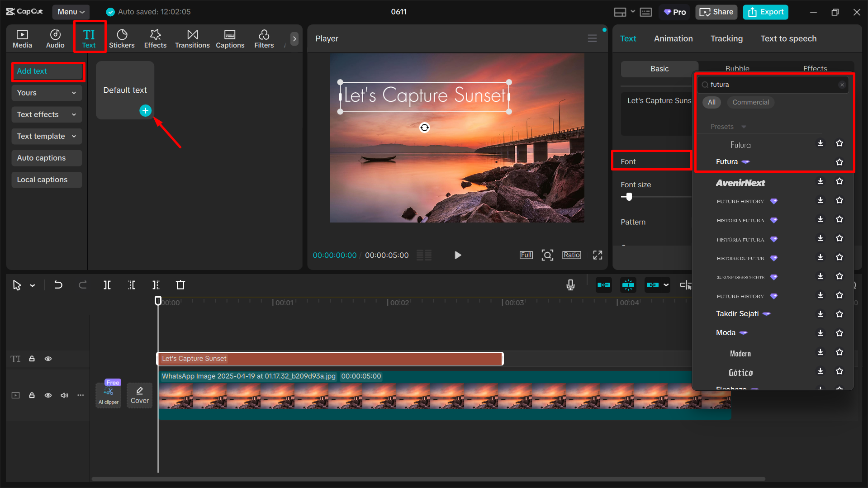Open the Menu dropdown
The height and width of the screenshot is (488, 868).
click(71, 12)
